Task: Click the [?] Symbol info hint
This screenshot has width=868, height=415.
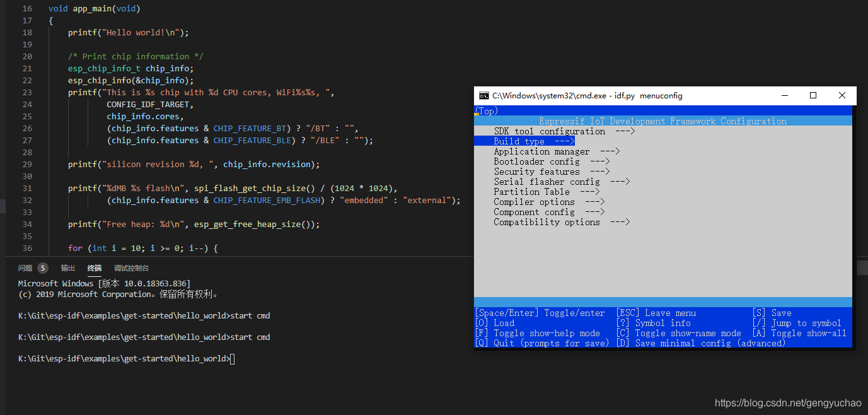Action: 653,323
